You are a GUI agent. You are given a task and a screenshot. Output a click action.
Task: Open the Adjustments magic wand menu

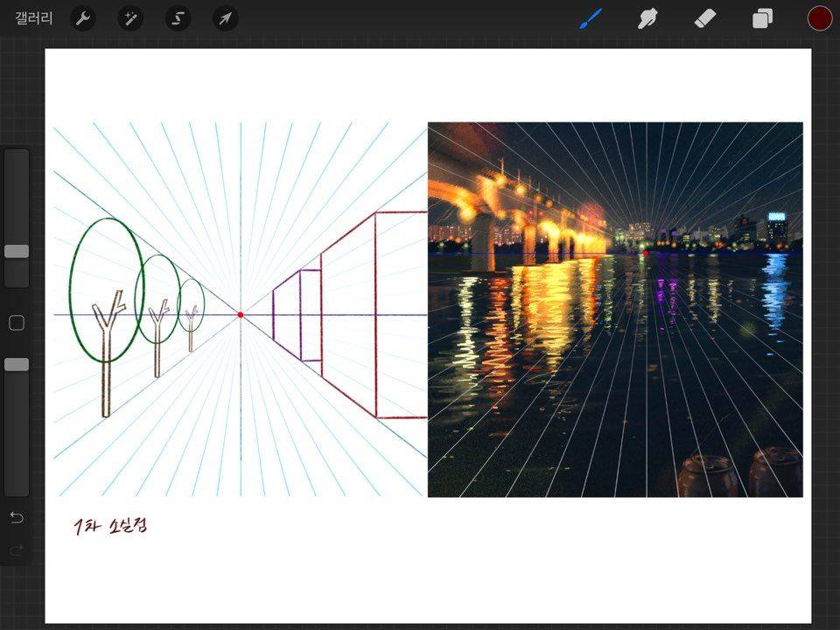[x=130, y=18]
